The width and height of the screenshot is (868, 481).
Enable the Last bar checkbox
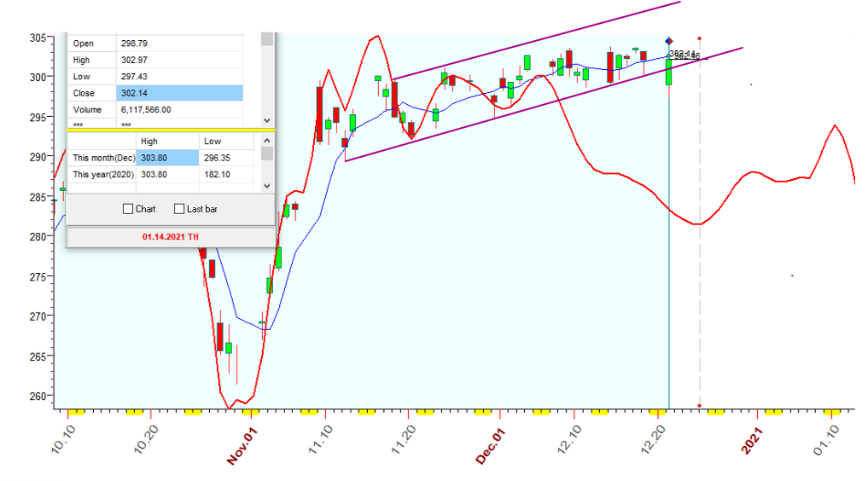click(x=178, y=209)
